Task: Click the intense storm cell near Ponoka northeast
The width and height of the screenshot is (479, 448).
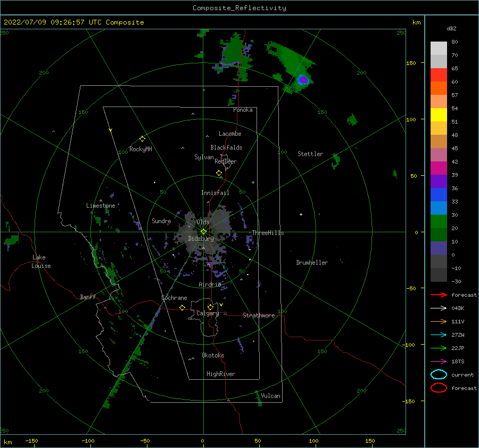Action: 303,80
